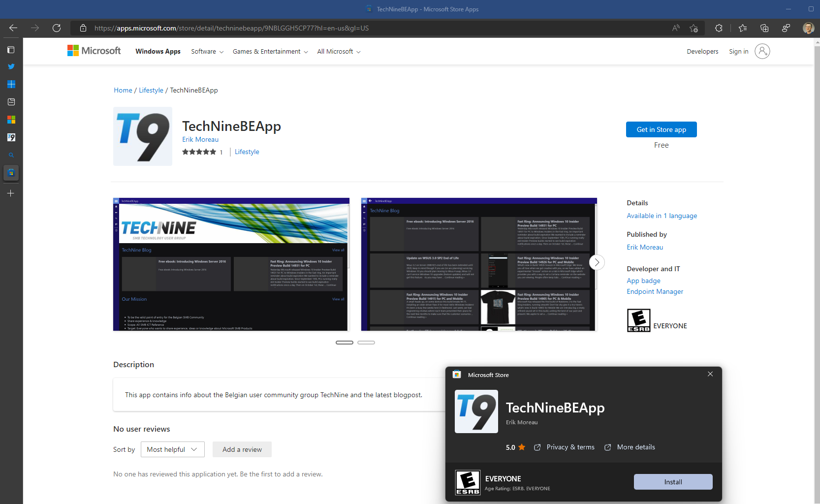
Task: Expand the Games & Entertainment dropdown
Action: click(270, 52)
